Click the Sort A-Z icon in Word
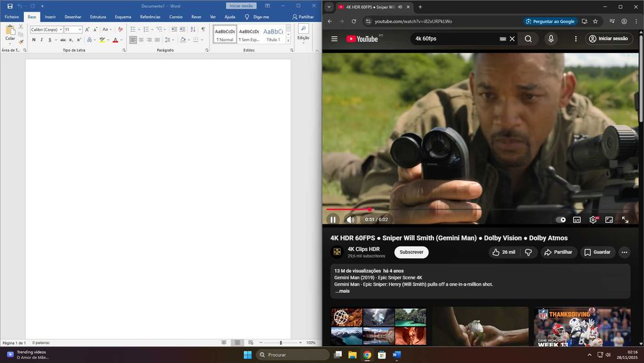644x363 pixels. pos(193,29)
